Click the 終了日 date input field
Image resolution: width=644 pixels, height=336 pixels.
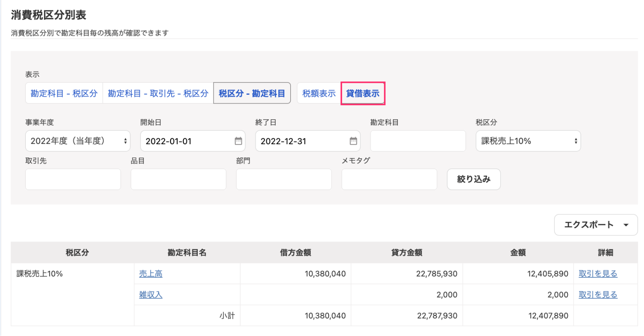pos(308,141)
